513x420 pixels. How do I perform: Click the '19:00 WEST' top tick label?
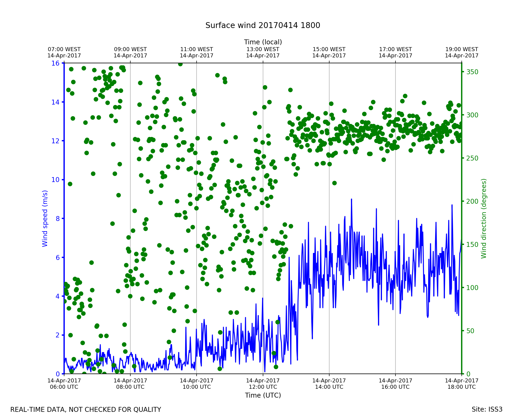pos(461,50)
